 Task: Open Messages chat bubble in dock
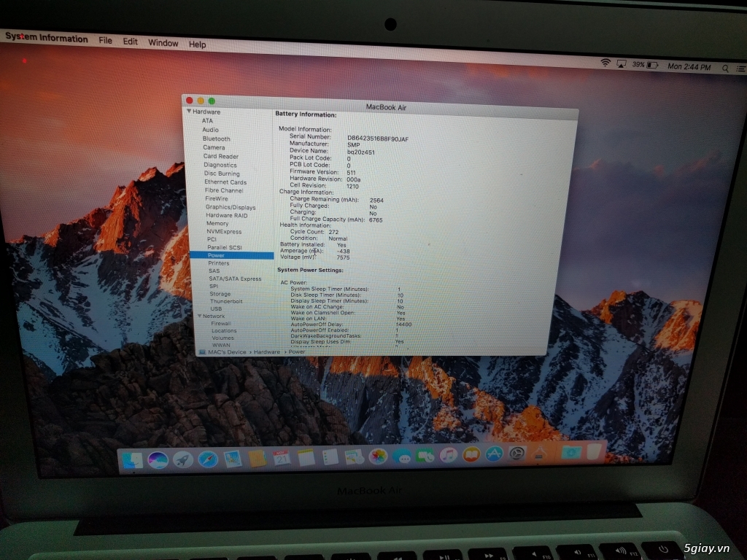pos(402,456)
